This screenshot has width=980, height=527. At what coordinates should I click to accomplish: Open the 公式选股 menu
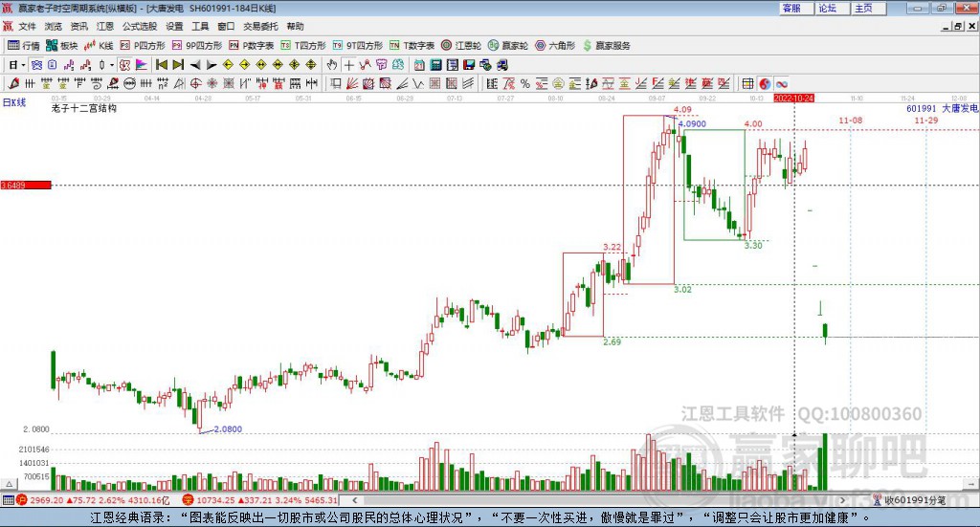[140, 26]
